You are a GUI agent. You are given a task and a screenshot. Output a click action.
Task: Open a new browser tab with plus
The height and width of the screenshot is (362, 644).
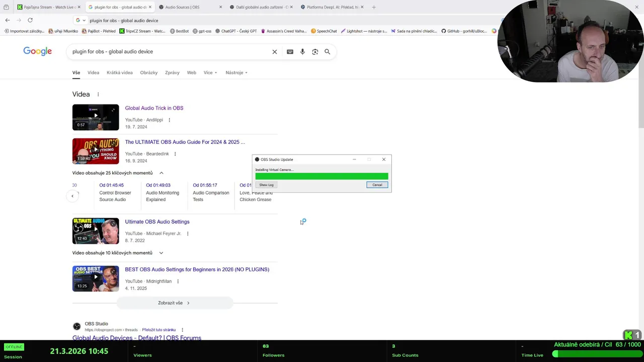tap(373, 7)
